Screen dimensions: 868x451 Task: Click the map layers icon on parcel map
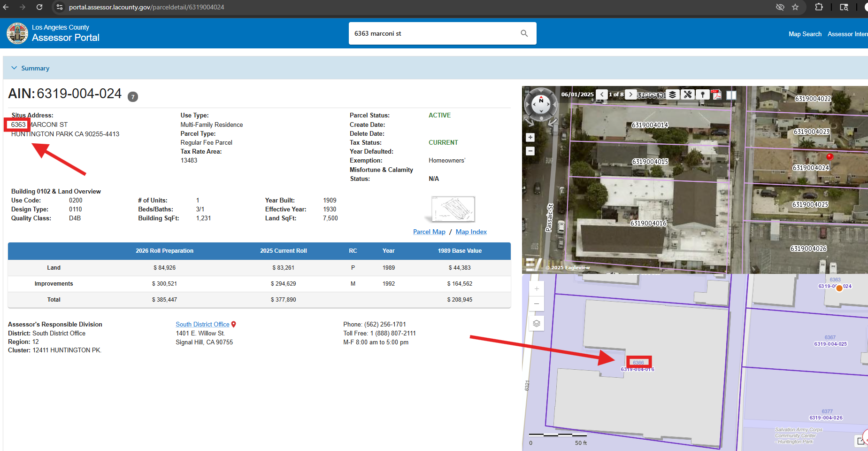537,323
